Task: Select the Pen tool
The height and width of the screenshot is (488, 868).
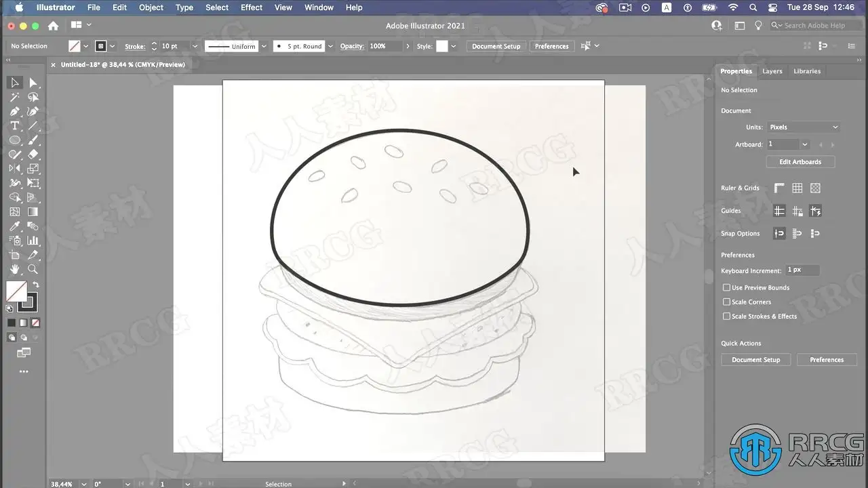Action: 15,112
